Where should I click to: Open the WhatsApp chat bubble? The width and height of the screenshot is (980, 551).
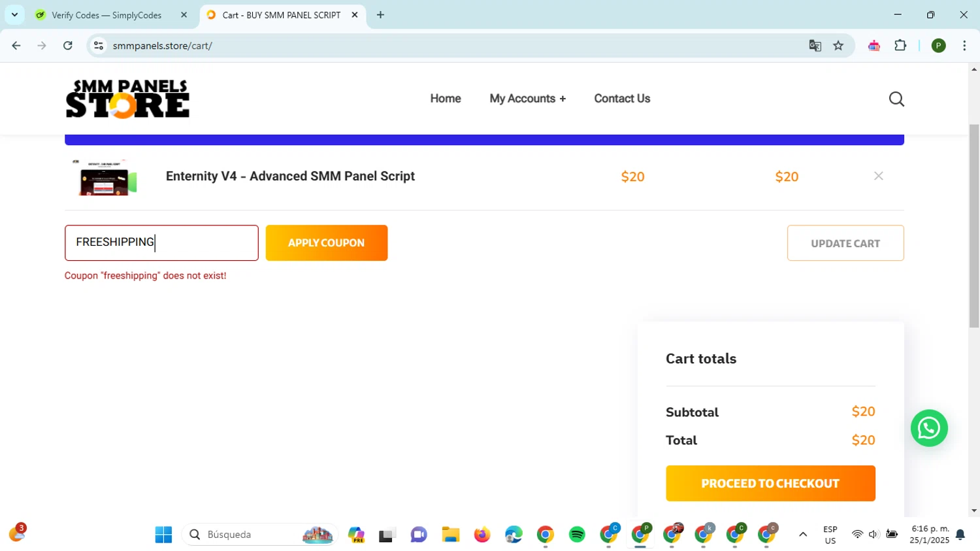929,428
